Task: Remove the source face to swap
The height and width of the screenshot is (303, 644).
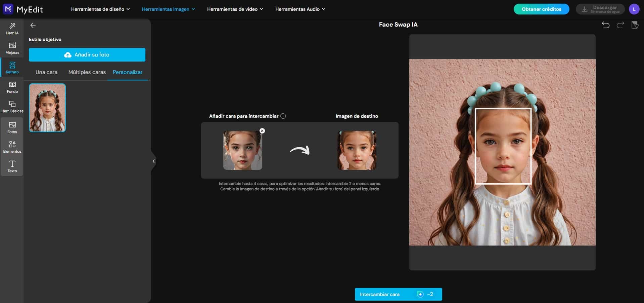Action: coord(262,131)
